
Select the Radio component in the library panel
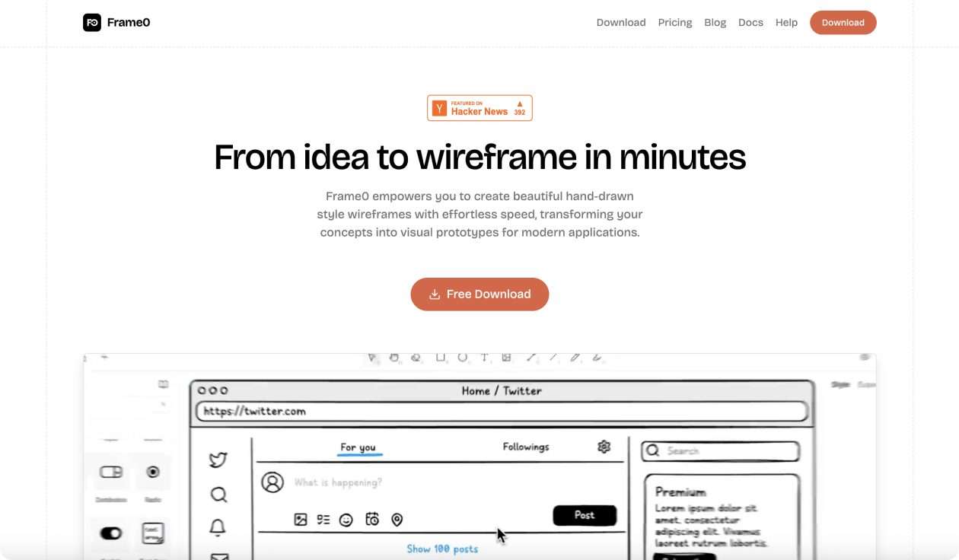(x=153, y=472)
